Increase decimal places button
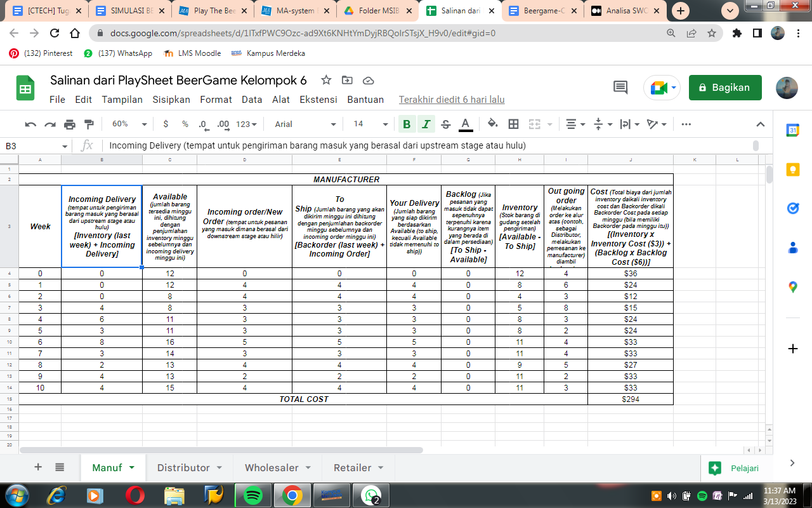 [223, 124]
